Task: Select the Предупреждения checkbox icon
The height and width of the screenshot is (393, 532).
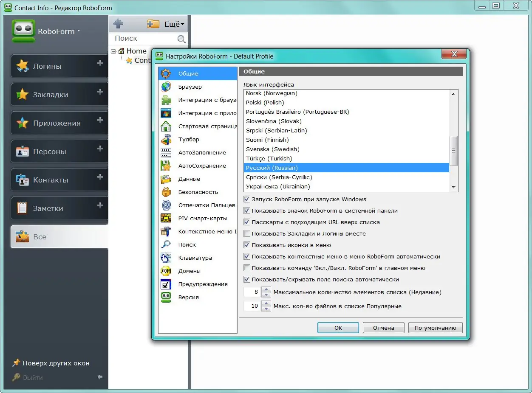Action: 166,284
